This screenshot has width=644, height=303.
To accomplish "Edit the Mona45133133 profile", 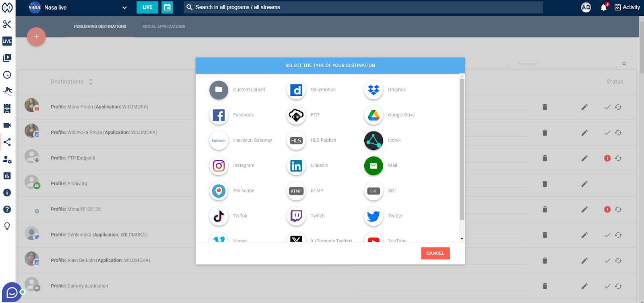I will 584,209.
